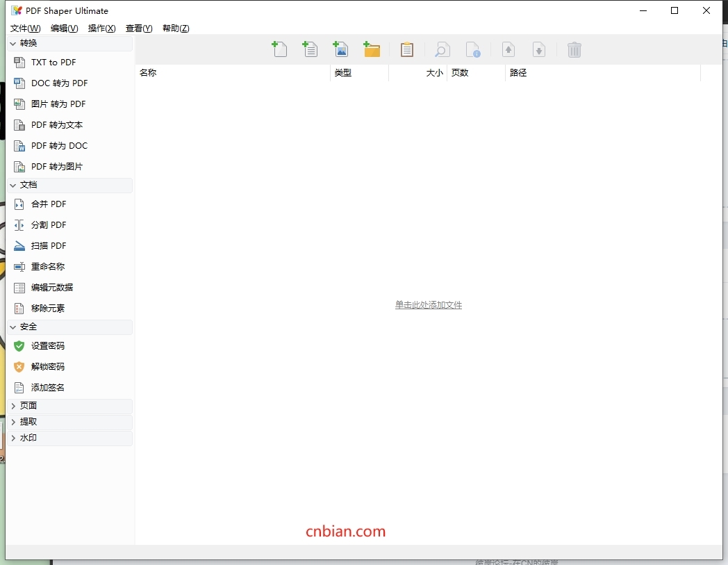The image size is (728, 565).
Task: Click the clipboard paste toolbar icon
Action: pos(407,49)
